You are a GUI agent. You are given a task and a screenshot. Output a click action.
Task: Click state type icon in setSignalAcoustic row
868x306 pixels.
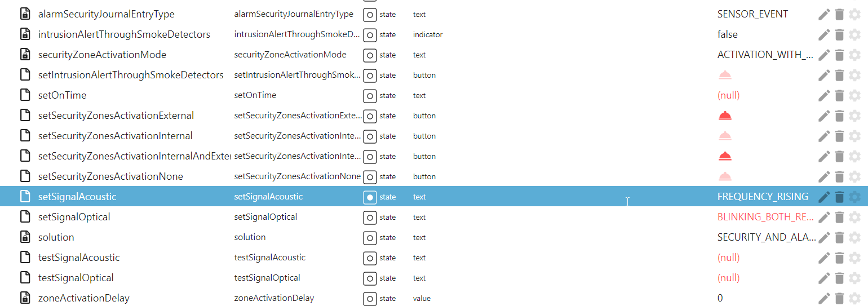(370, 197)
